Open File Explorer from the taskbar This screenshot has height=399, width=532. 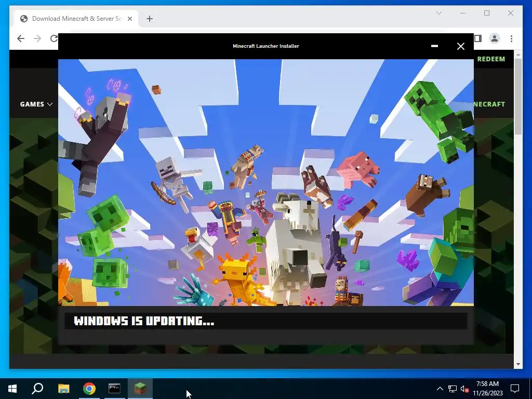point(64,389)
